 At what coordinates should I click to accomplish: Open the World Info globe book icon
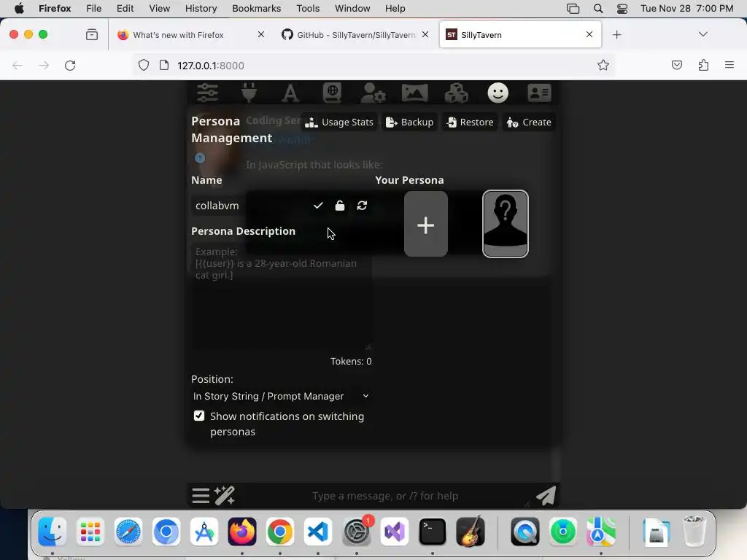pyautogui.click(x=332, y=93)
